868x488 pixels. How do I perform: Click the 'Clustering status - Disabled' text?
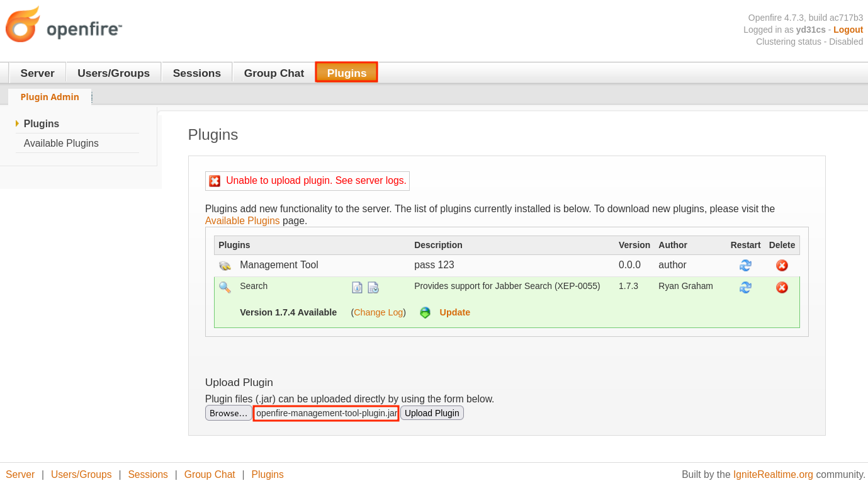tap(809, 42)
